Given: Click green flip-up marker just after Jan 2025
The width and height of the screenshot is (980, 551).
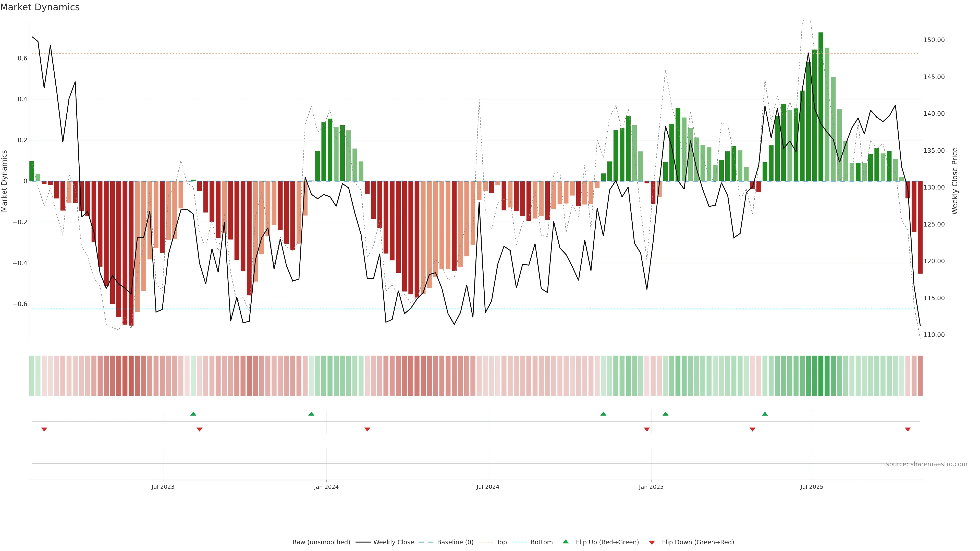Looking at the screenshot, I should 665,414.
